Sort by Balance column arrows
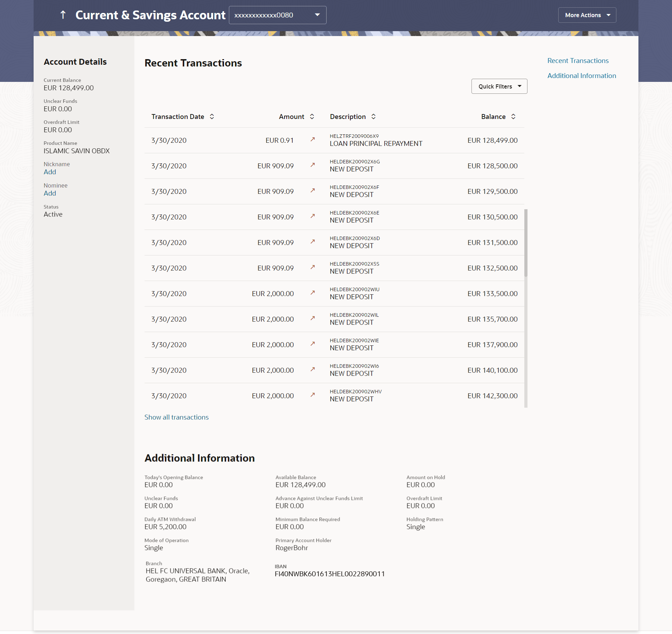This screenshot has width=672, height=634. click(513, 117)
